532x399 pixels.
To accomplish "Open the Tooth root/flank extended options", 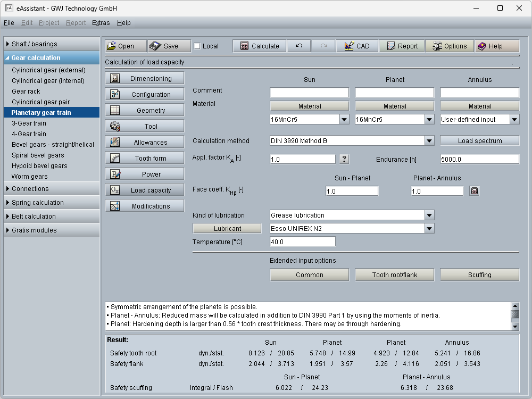I will pos(394,275).
